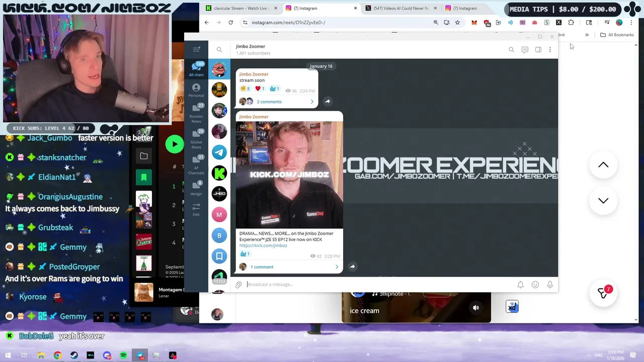This screenshot has width=644, height=362.
Task: Go to previous reel with up arrow
Action: coord(603,165)
